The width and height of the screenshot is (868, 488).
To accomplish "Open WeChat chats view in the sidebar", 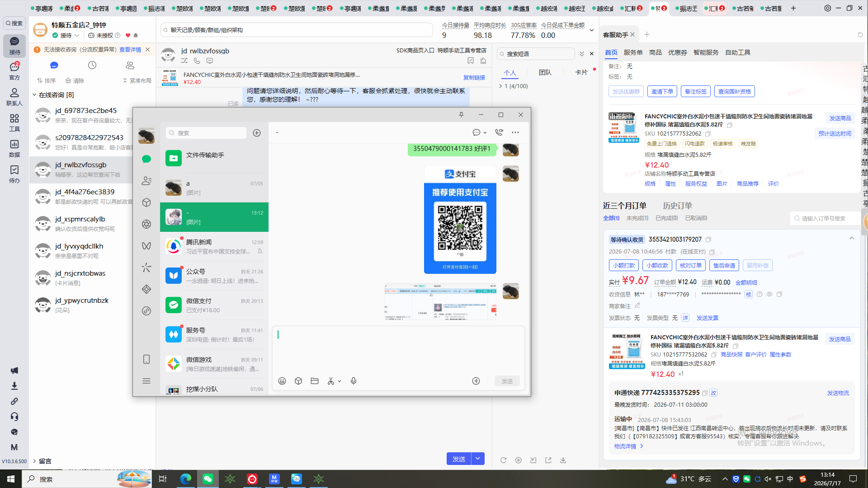I will point(146,159).
